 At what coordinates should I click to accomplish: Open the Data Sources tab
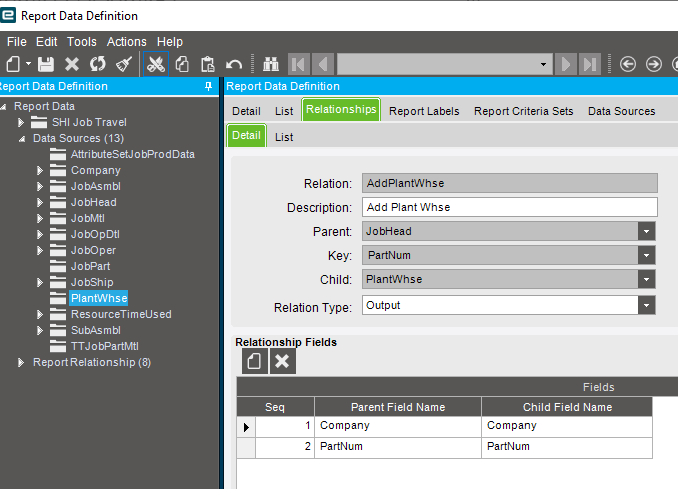click(x=621, y=111)
